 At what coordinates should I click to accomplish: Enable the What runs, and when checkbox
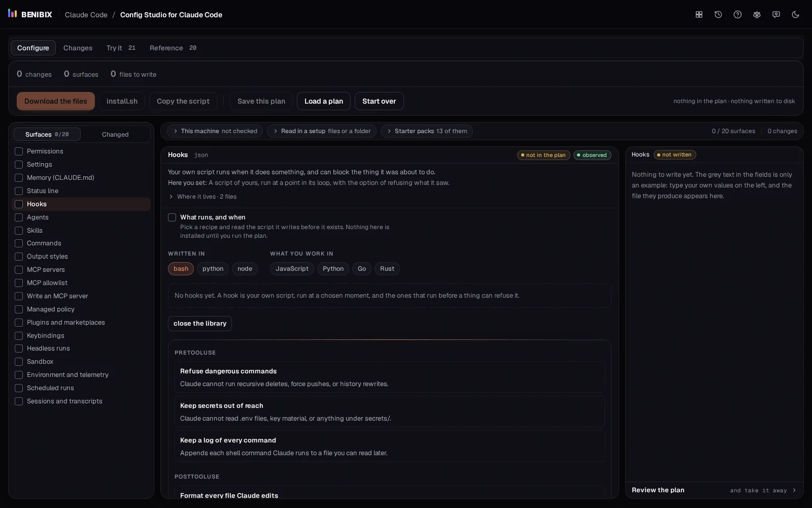(172, 217)
